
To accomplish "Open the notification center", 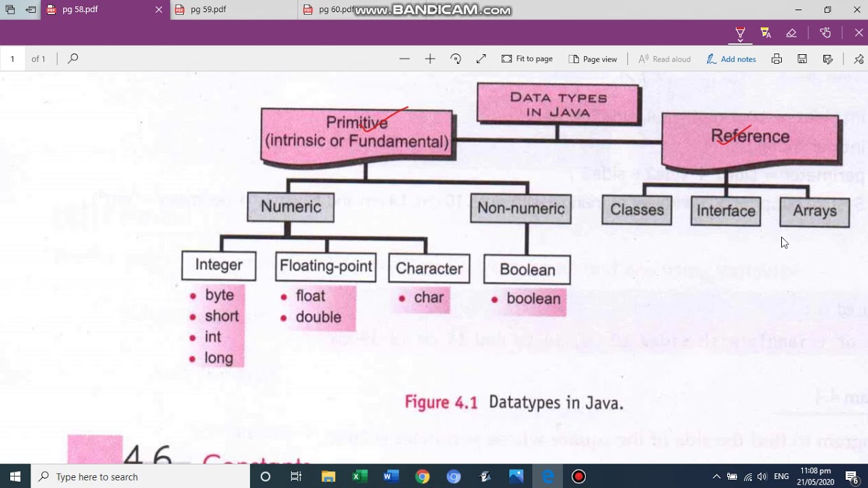I will (852, 476).
